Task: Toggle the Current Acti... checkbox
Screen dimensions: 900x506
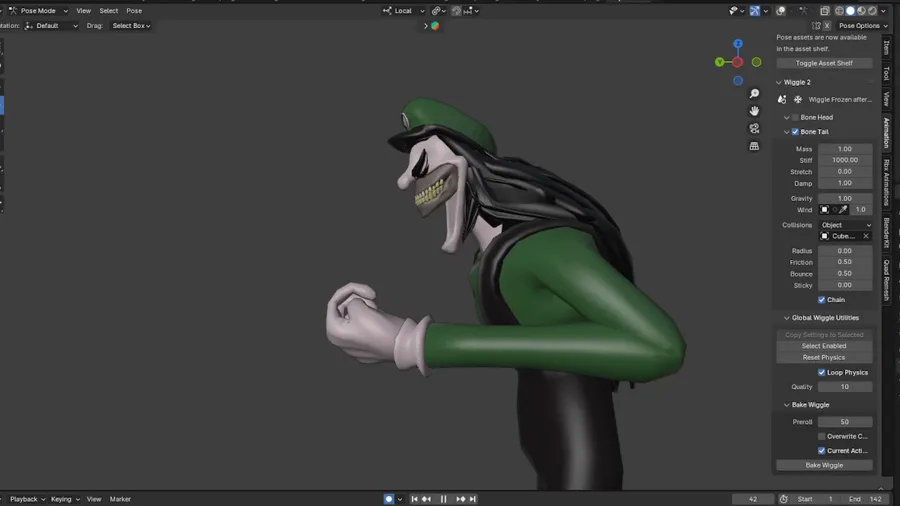Action: coord(821,450)
